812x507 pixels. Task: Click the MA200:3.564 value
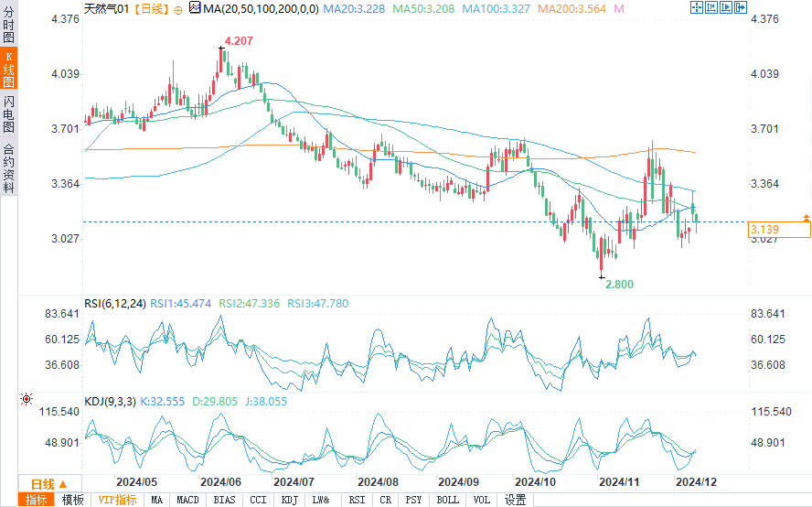[572, 9]
